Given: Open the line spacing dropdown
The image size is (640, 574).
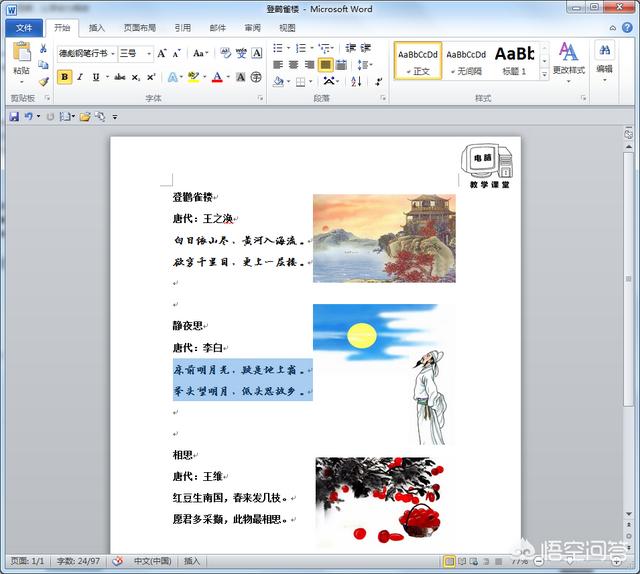Looking at the screenshot, I should coord(364,65).
